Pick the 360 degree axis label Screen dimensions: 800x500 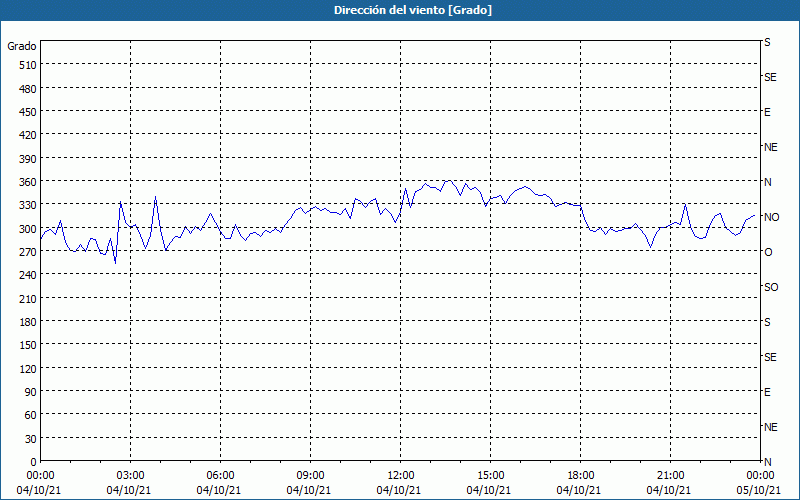click(28, 183)
